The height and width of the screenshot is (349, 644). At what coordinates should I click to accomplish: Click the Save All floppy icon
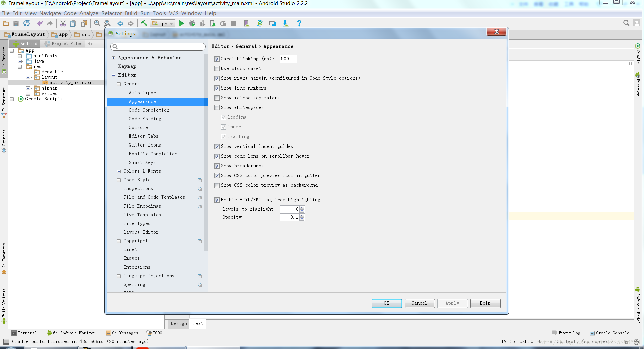click(16, 23)
